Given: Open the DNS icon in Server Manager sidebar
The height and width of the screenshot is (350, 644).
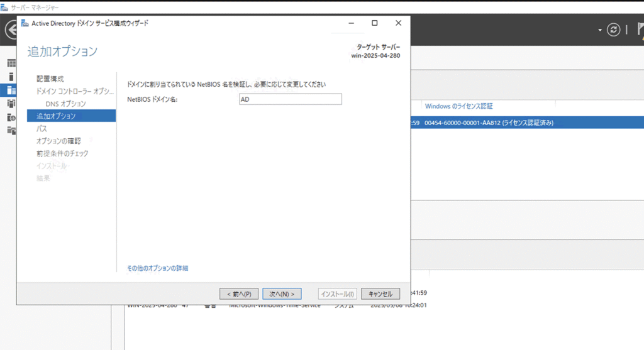Looking at the screenshot, I should [x=11, y=118].
